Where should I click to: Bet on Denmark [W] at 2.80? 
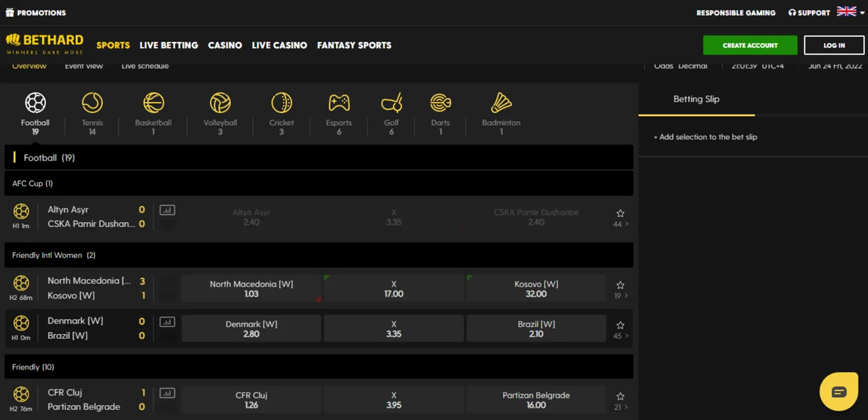pyautogui.click(x=251, y=329)
